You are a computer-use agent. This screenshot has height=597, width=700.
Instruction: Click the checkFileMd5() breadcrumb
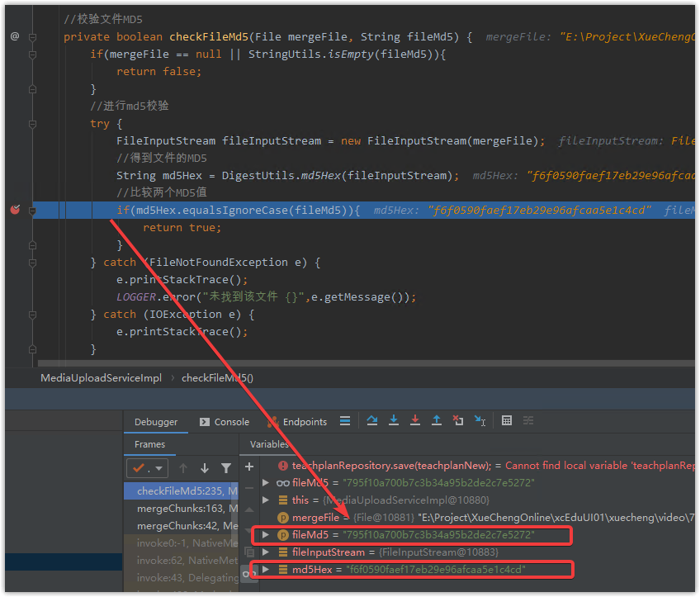tap(217, 378)
